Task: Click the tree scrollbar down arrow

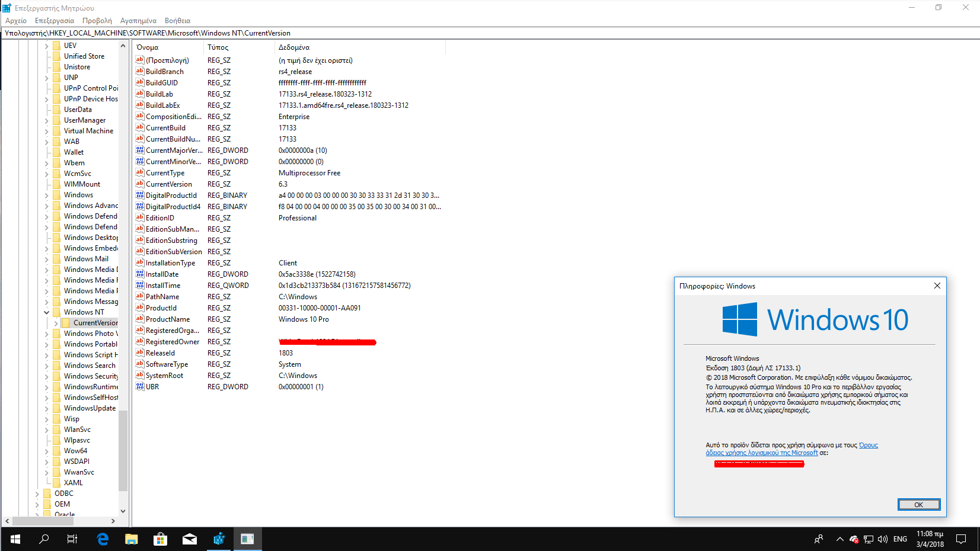Action: [123, 511]
